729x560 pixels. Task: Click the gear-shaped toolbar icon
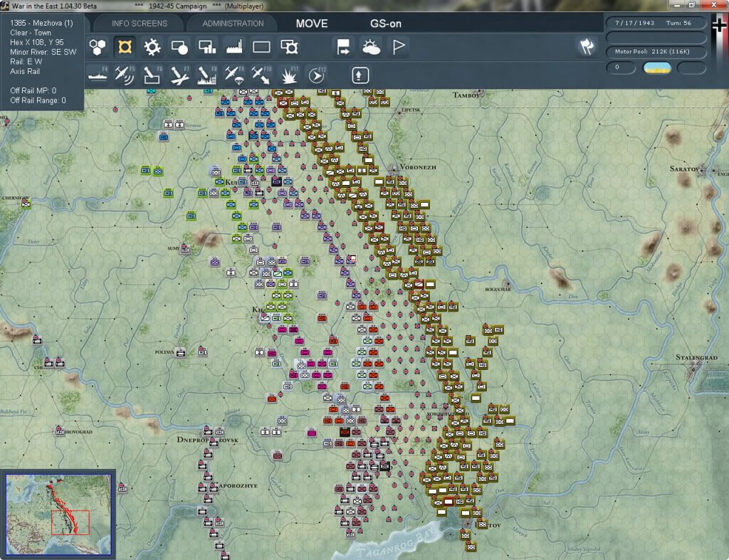(x=152, y=47)
